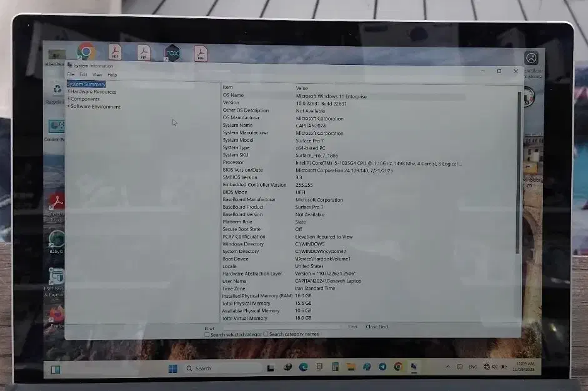Expand the Hardware Resources node
The height and width of the screenshot is (391, 588).
point(68,91)
